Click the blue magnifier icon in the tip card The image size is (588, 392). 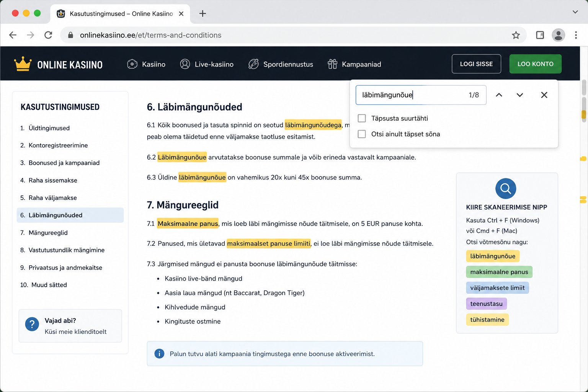(506, 188)
